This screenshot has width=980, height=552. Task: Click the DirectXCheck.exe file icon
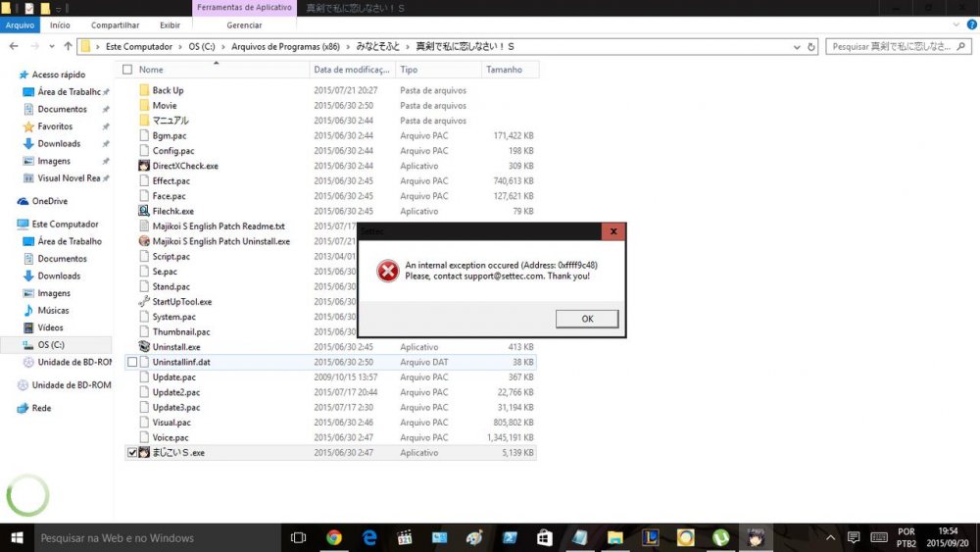coord(144,166)
